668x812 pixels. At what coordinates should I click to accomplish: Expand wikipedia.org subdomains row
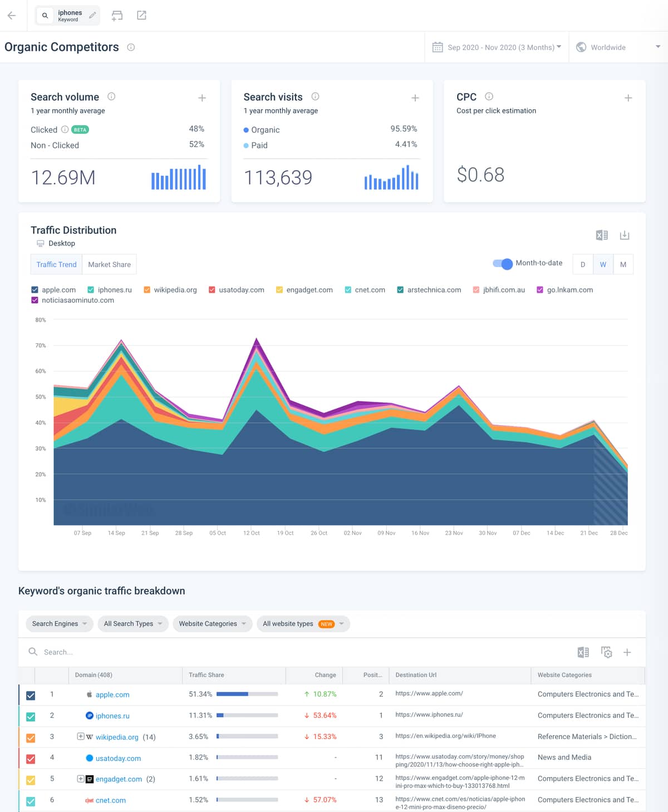click(81, 737)
